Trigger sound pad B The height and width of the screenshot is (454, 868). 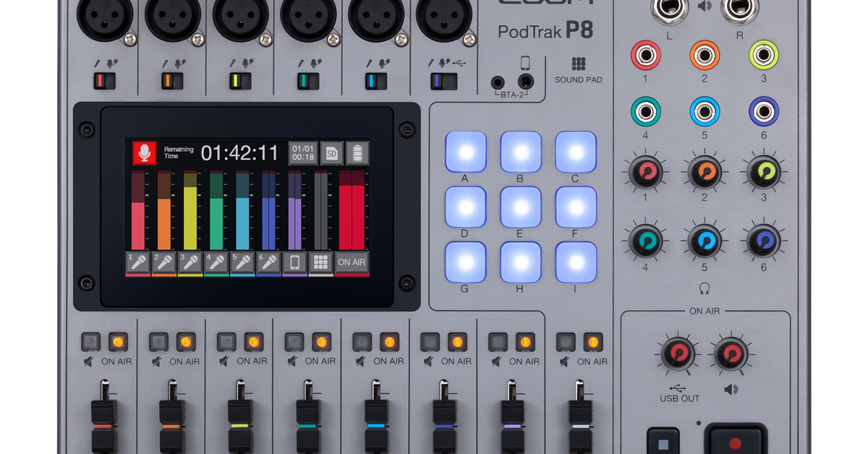coord(521,152)
